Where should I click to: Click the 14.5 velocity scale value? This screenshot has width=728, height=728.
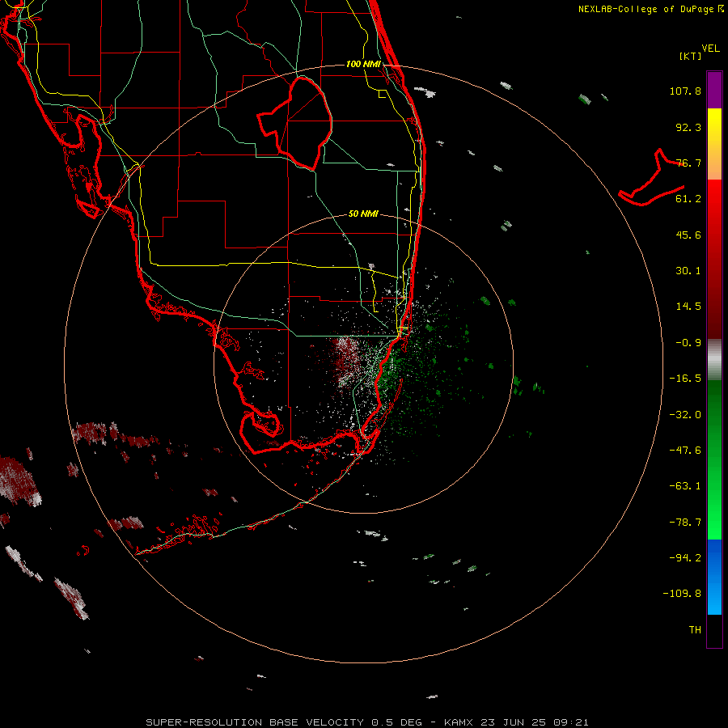(688, 307)
